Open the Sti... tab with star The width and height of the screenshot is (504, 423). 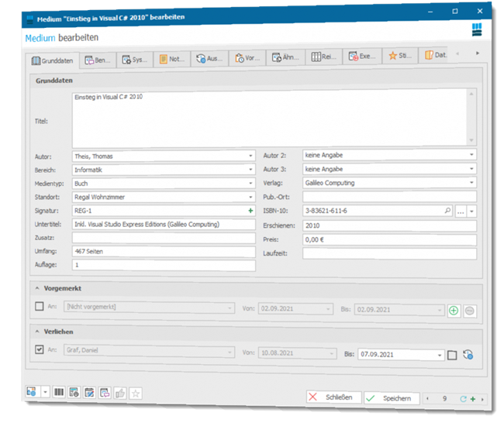(x=401, y=56)
